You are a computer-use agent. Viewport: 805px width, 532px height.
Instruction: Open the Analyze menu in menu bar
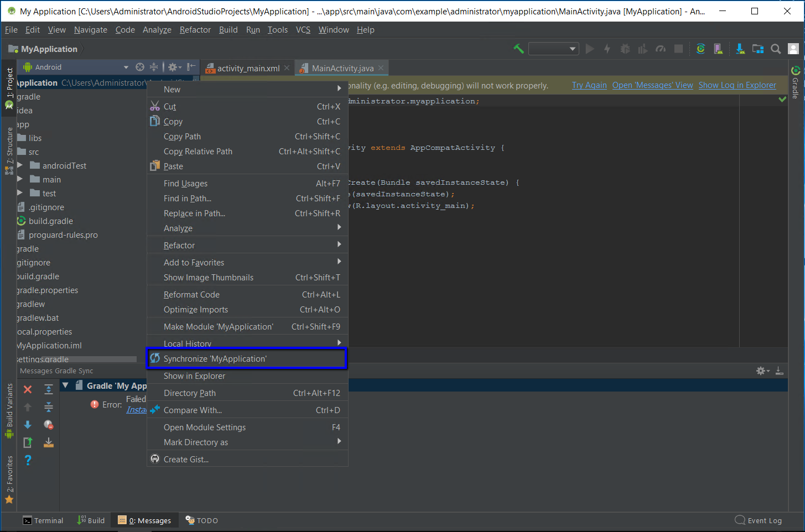click(157, 30)
